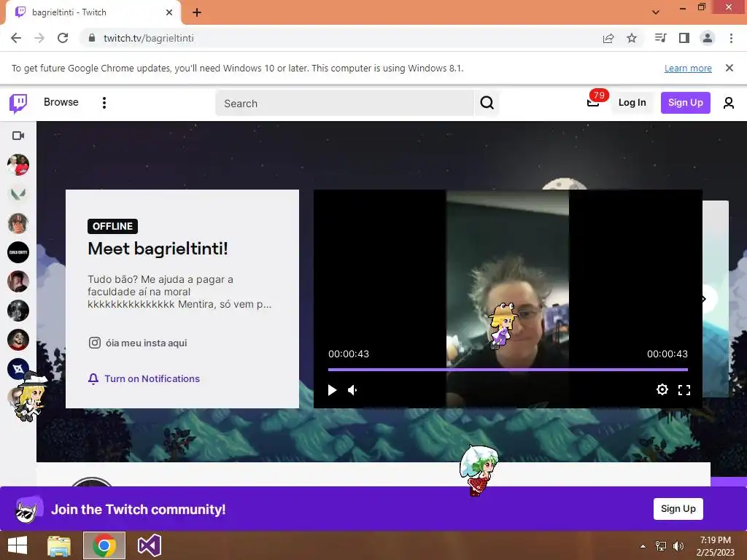Click the Meet bagrieltinti! heading
Image resolution: width=747 pixels, height=560 pixels.
coord(158,249)
